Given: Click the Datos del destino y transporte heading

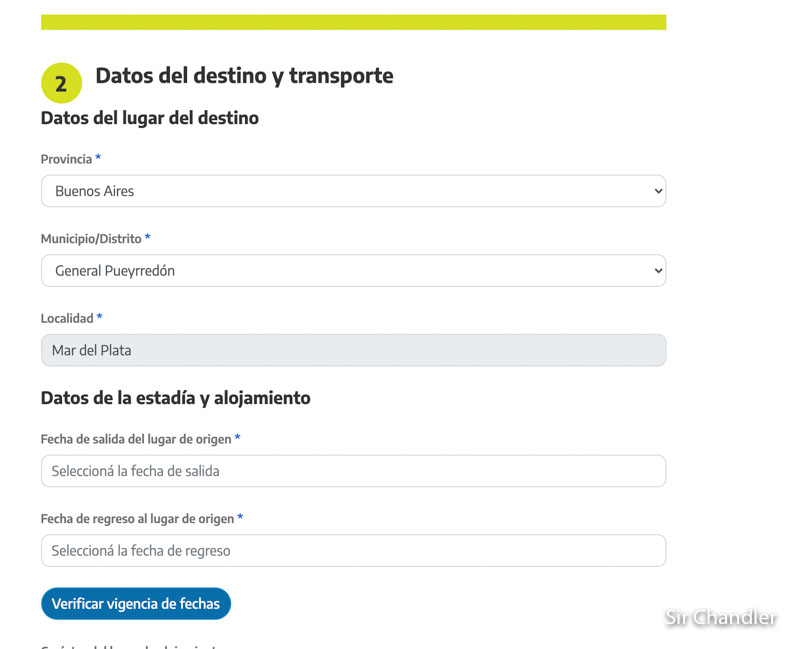Looking at the screenshot, I should [244, 76].
